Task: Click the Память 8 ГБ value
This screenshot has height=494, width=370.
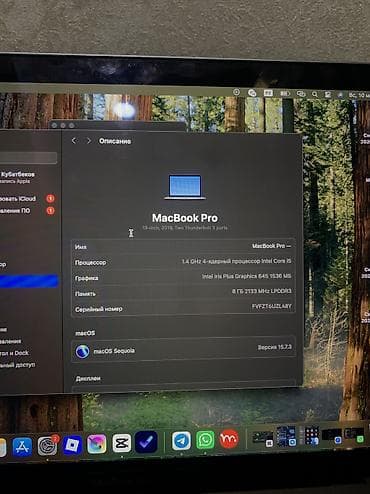Action: tap(262, 291)
